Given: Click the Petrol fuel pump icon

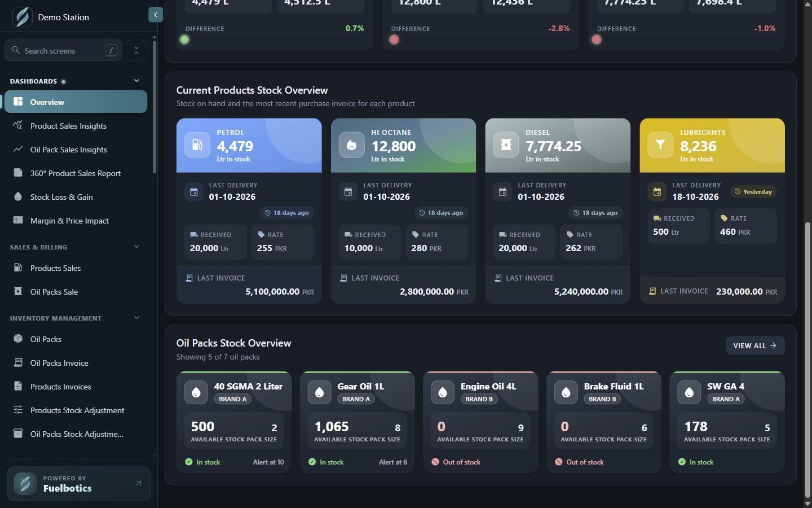Looking at the screenshot, I should (x=197, y=145).
